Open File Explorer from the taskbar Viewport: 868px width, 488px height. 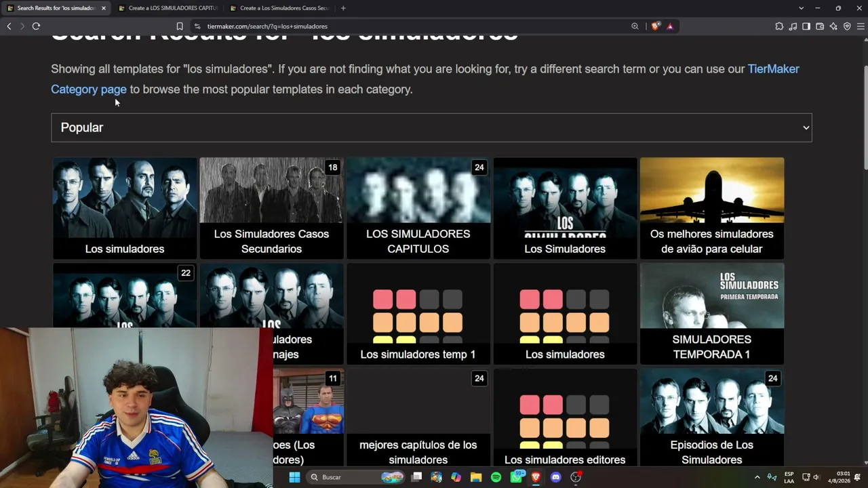click(476, 477)
